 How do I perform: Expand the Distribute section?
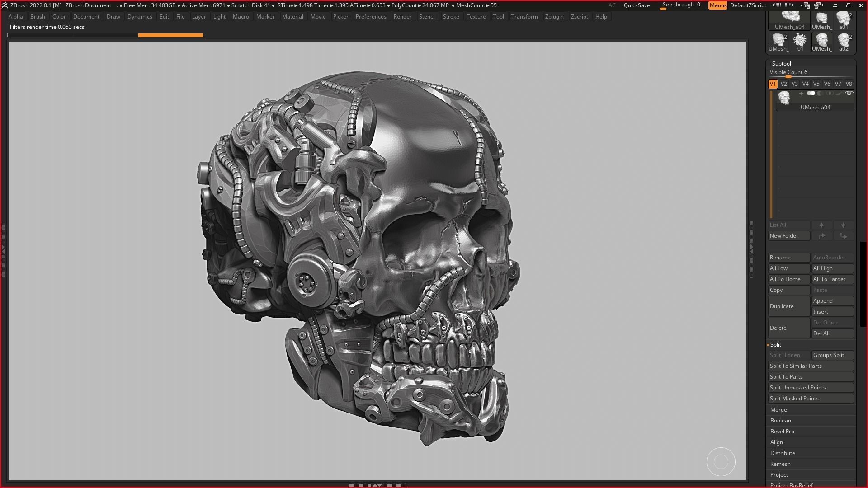tap(783, 453)
